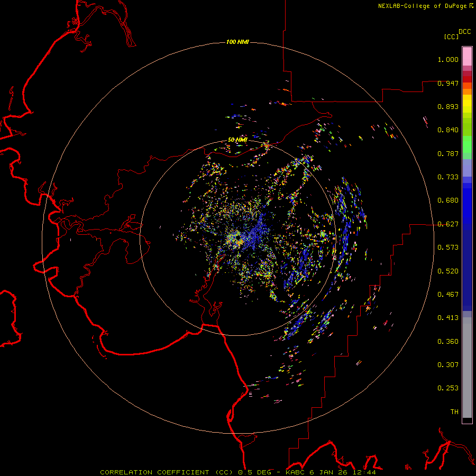Click the TH threshold label
This screenshot has height=476, width=476.
click(x=454, y=412)
